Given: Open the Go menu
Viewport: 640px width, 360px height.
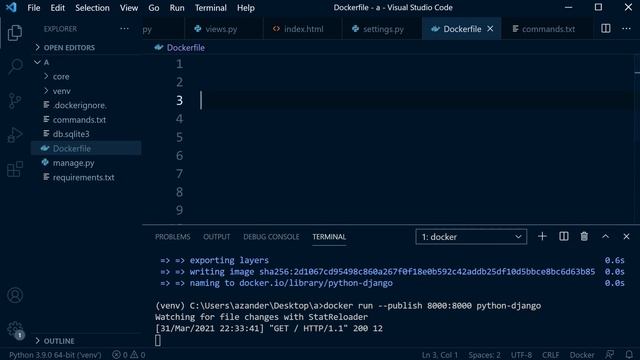Looking at the screenshot, I should (x=153, y=7).
